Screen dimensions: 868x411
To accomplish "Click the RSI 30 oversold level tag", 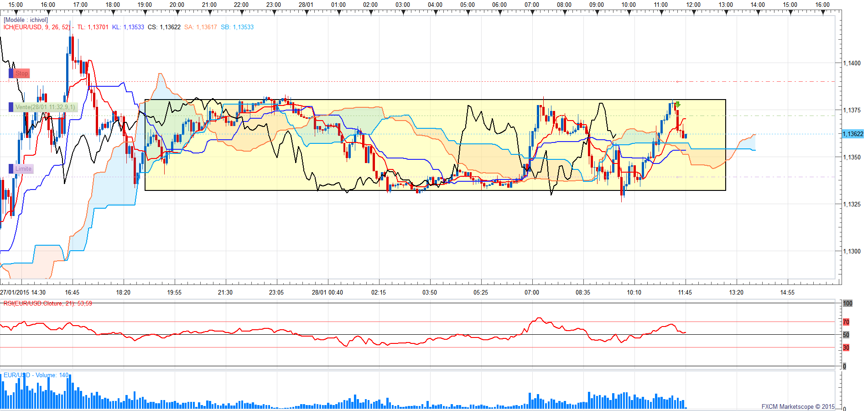I will [x=846, y=348].
